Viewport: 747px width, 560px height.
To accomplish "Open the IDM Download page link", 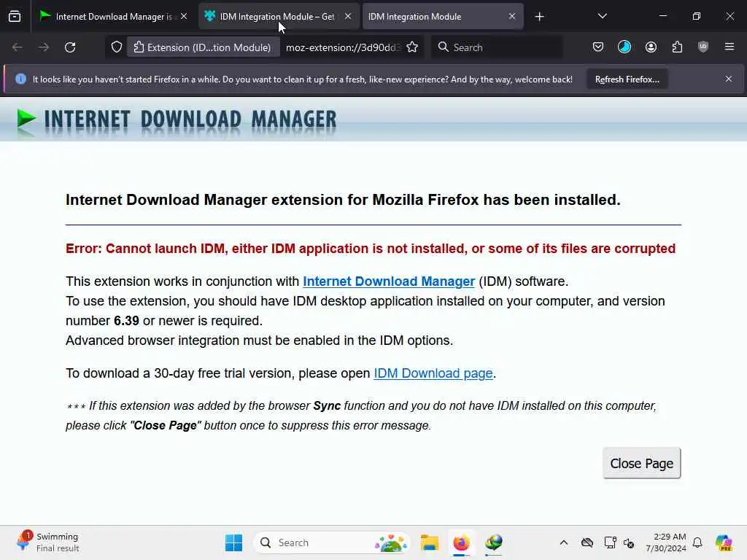I will pyautogui.click(x=433, y=373).
